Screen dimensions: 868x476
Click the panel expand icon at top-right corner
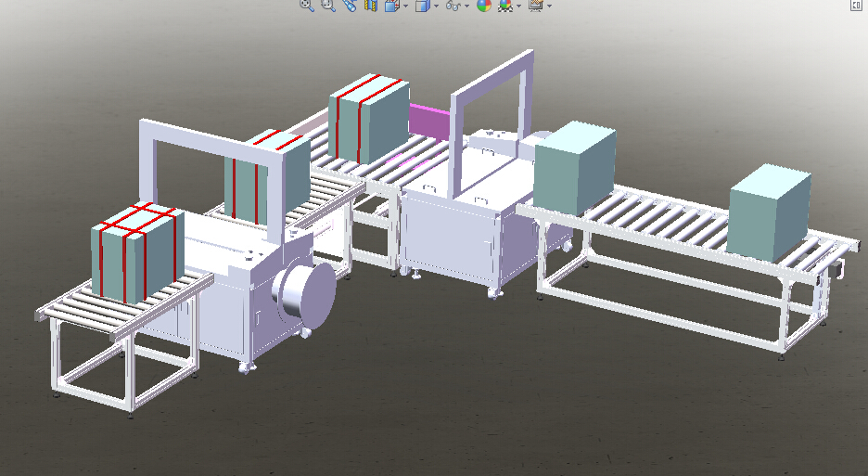856,5
